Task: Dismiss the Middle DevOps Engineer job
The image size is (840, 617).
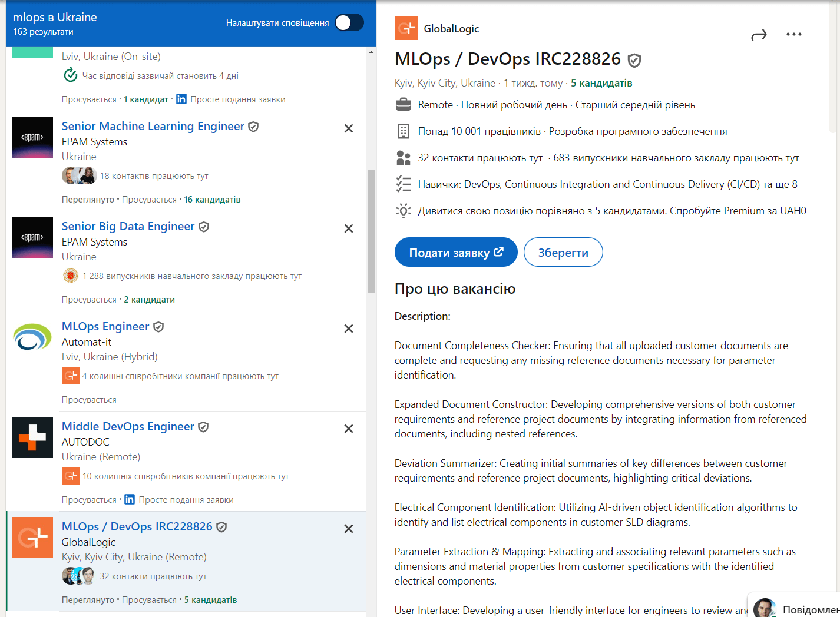Action: click(349, 429)
